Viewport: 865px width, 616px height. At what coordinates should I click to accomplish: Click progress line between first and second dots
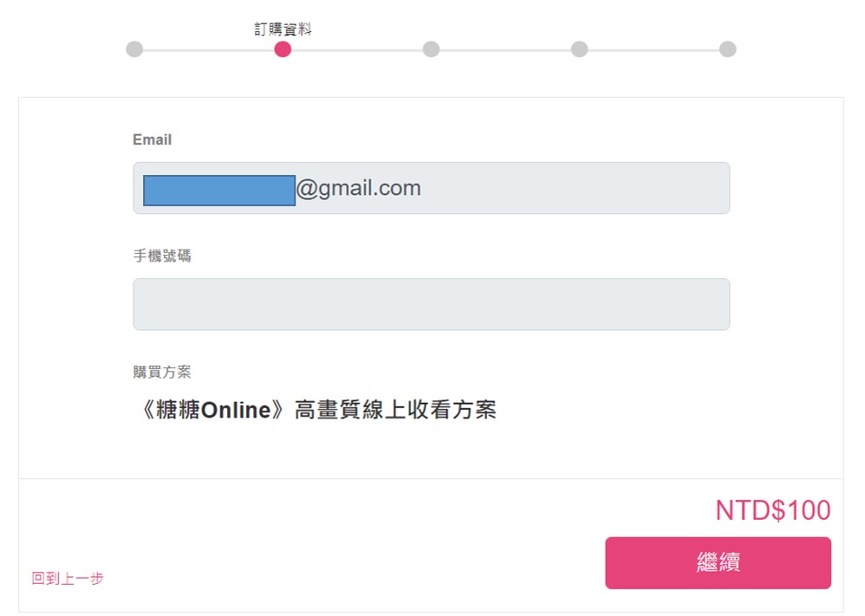208,50
